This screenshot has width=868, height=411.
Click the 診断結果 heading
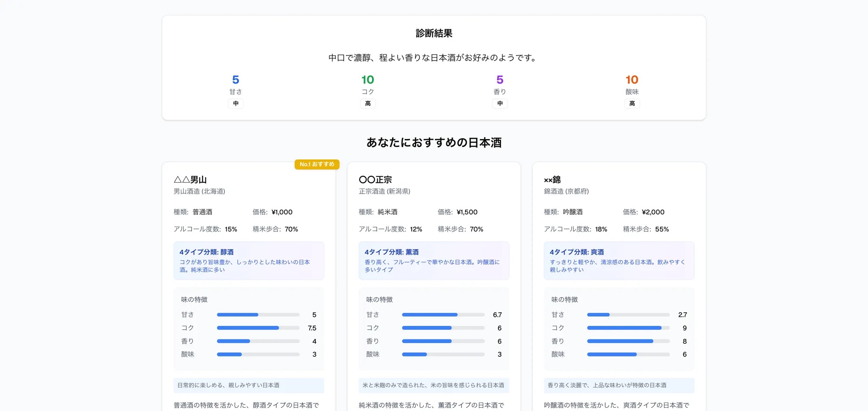[434, 33]
